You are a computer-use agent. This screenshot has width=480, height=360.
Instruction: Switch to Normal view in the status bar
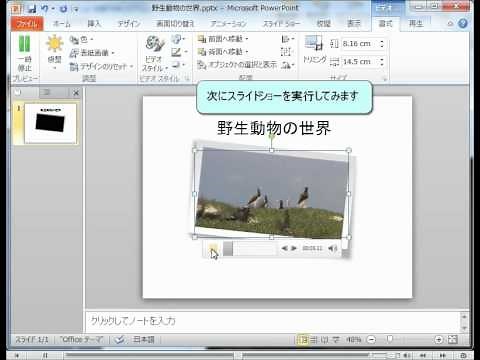click(303, 340)
